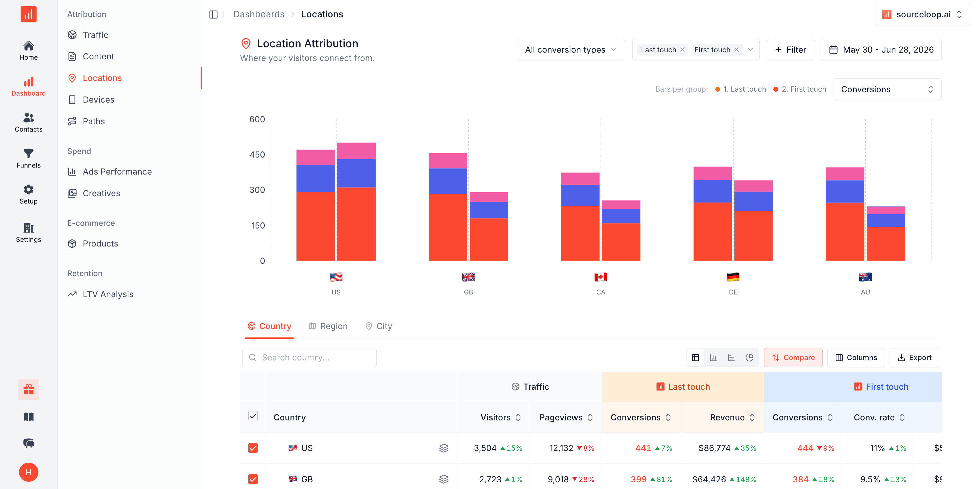Open the All conversion types dropdown

[x=571, y=50]
